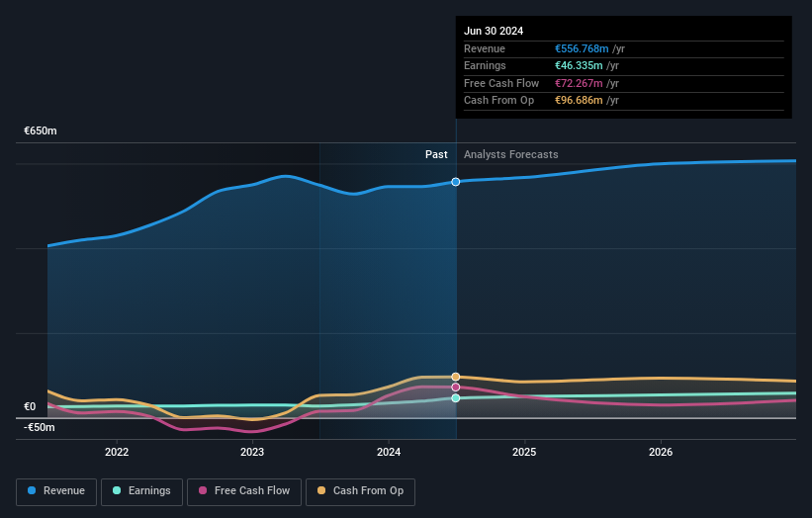Click the €46.335m earnings value
This screenshot has height=518, width=812.
pyautogui.click(x=579, y=65)
